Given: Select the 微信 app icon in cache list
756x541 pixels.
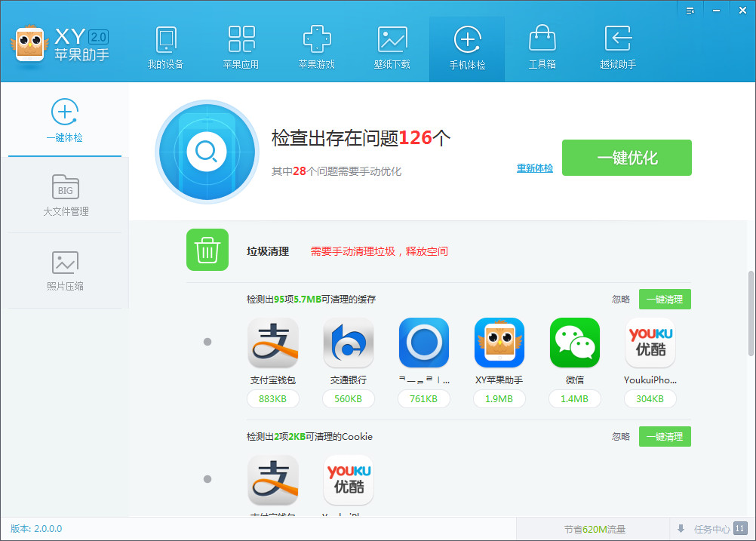Looking at the screenshot, I should pos(574,343).
